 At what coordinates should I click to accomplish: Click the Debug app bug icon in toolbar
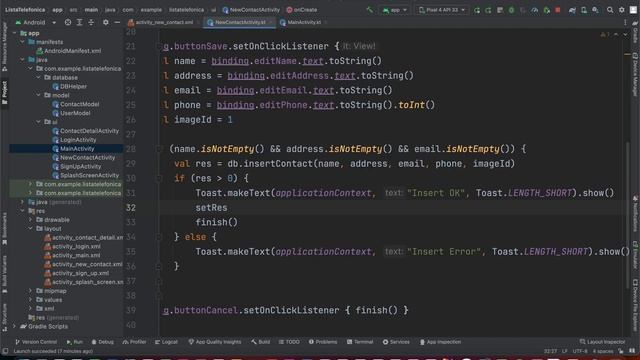tap(511, 10)
